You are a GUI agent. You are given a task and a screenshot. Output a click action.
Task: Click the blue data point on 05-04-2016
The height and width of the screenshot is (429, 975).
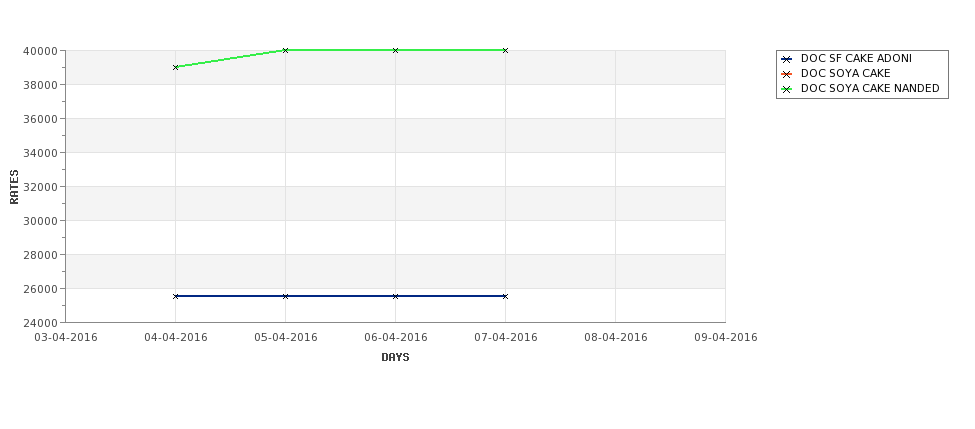pos(285,297)
